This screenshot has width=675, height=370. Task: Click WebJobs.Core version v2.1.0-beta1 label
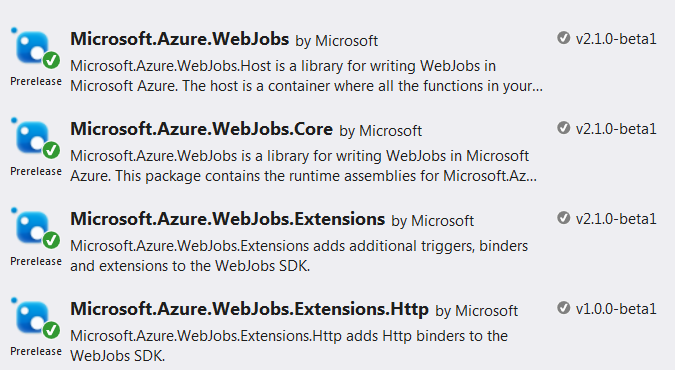coord(616,129)
